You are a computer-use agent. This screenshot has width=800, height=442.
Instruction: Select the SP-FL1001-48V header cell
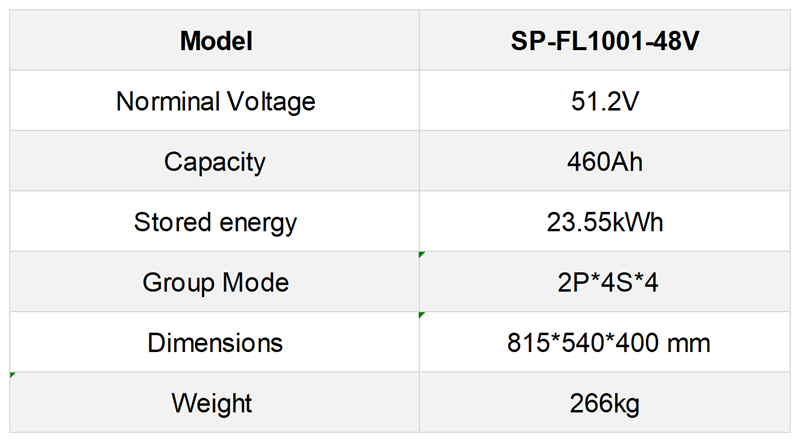(607, 42)
